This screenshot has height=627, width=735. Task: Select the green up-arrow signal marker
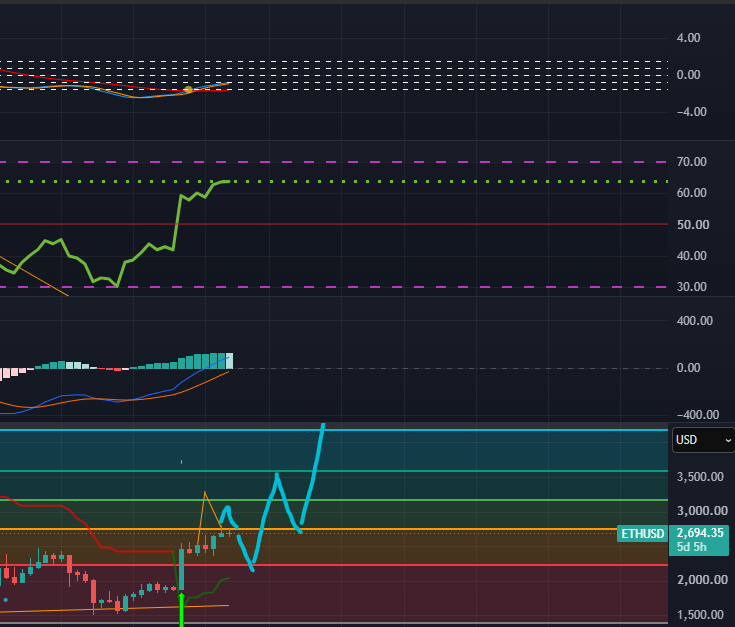[181, 609]
